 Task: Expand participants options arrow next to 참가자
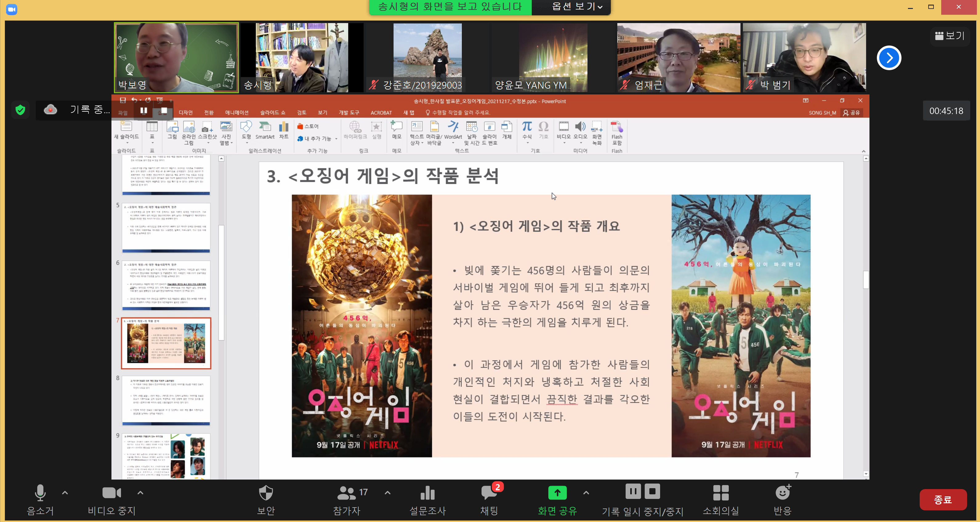pos(388,493)
